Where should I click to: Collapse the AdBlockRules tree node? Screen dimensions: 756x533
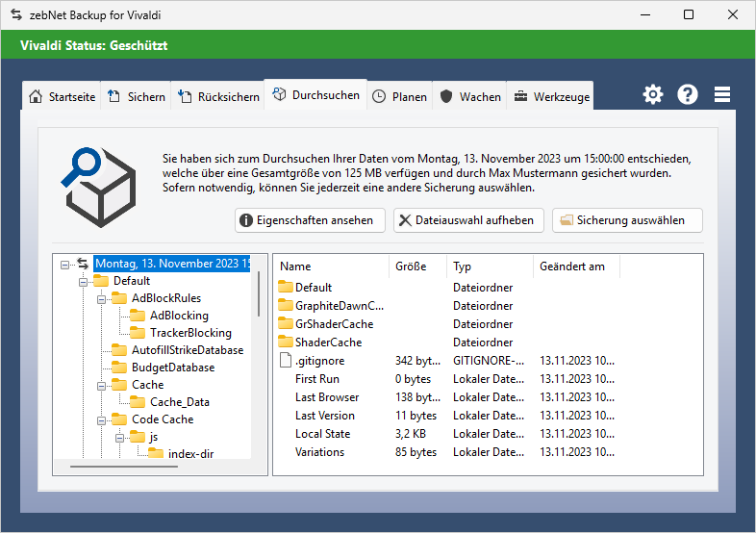(101, 298)
